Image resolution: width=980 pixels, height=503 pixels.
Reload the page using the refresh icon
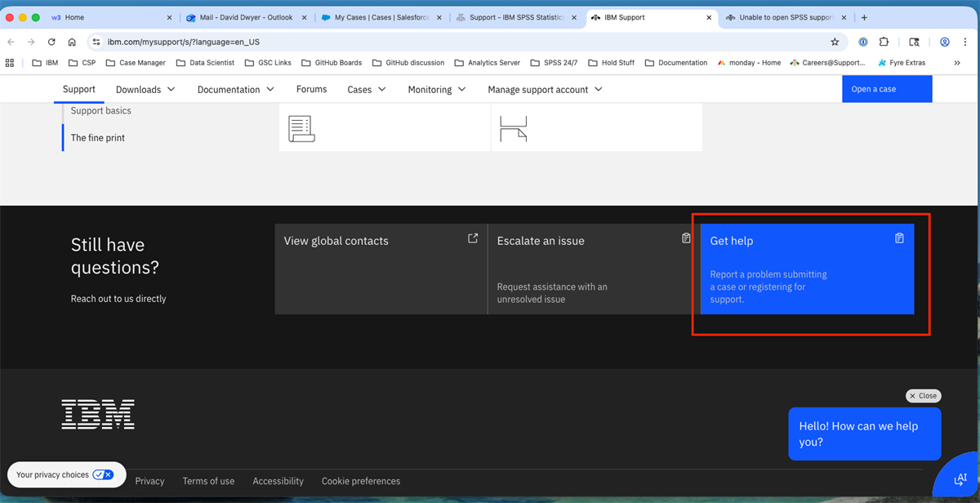51,42
